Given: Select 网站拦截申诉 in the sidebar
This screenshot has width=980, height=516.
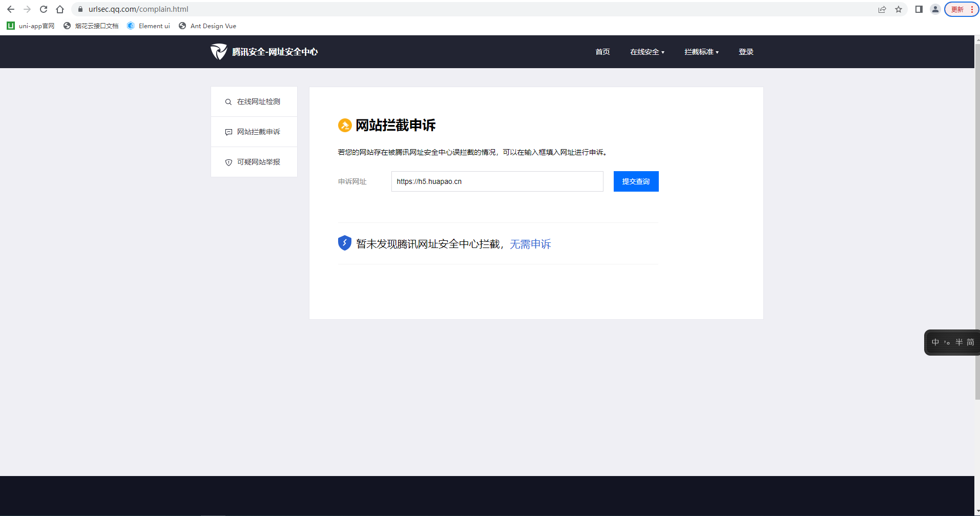Looking at the screenshot, I should pos(254,132).
